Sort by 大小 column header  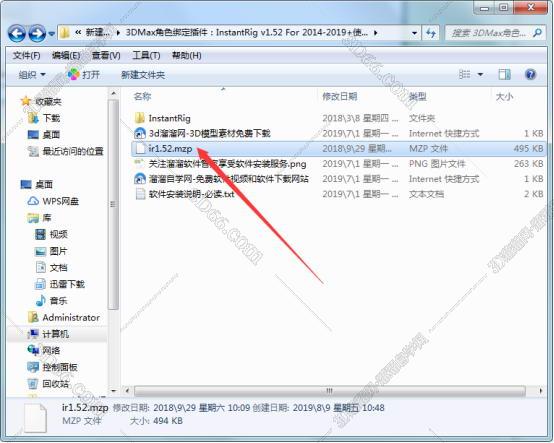click(x=504, y=96)
